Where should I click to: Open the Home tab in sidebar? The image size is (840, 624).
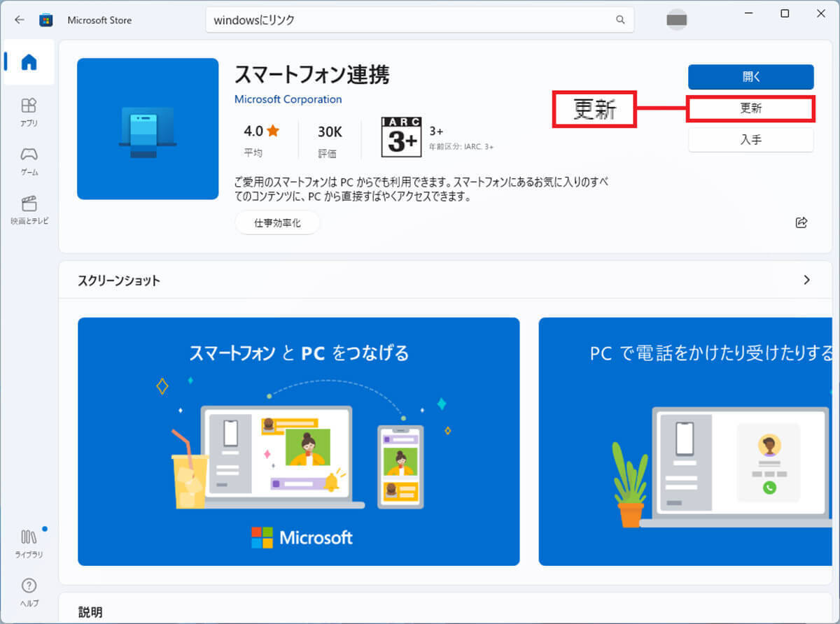pyautogui.click(x=29, y=62)
